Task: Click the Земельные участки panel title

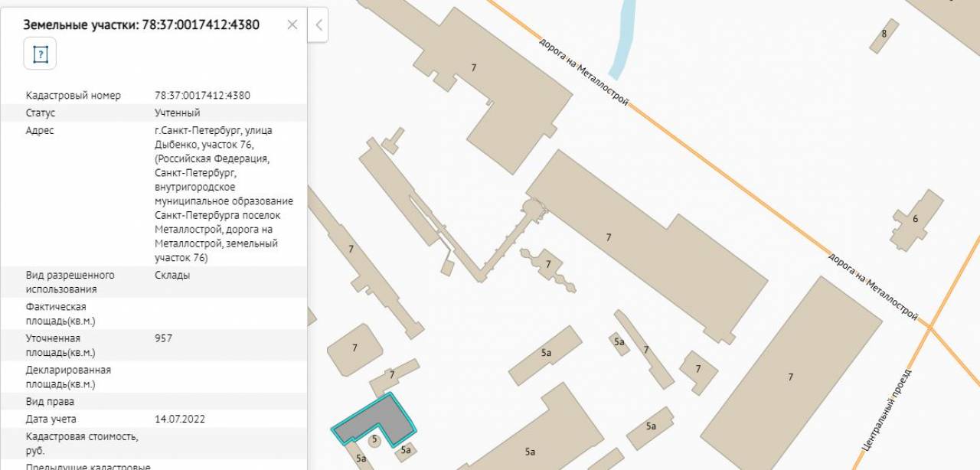Action: (141, 24)
